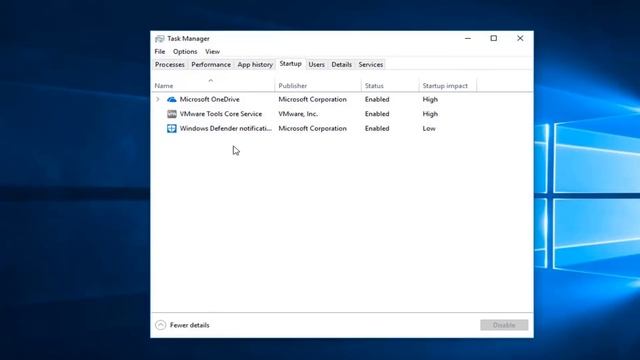Switch to the App history tab
The height and width of the screenshot is (360, 640).
[x=255, y=64]
